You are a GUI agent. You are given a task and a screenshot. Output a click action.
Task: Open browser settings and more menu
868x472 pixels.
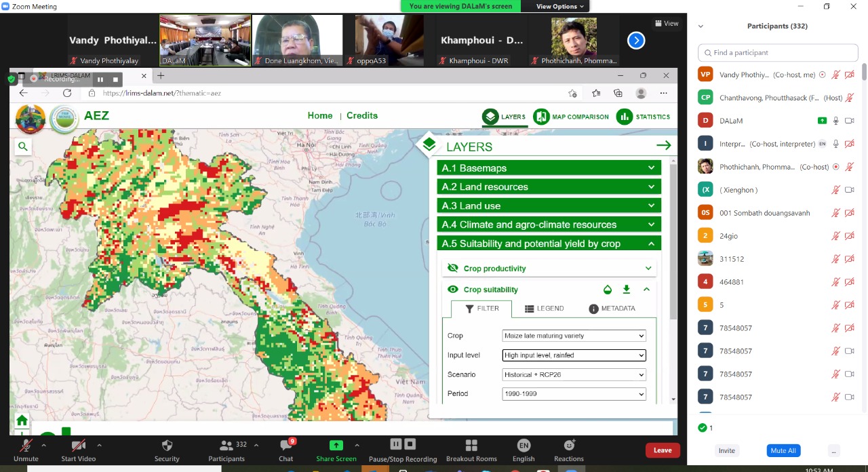coord(663,93)
